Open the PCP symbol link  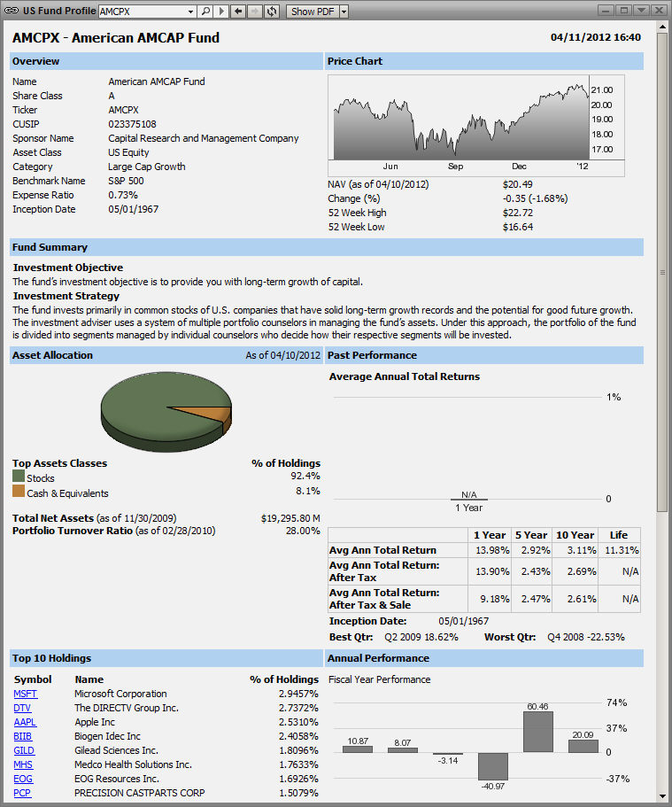point(22,793)
